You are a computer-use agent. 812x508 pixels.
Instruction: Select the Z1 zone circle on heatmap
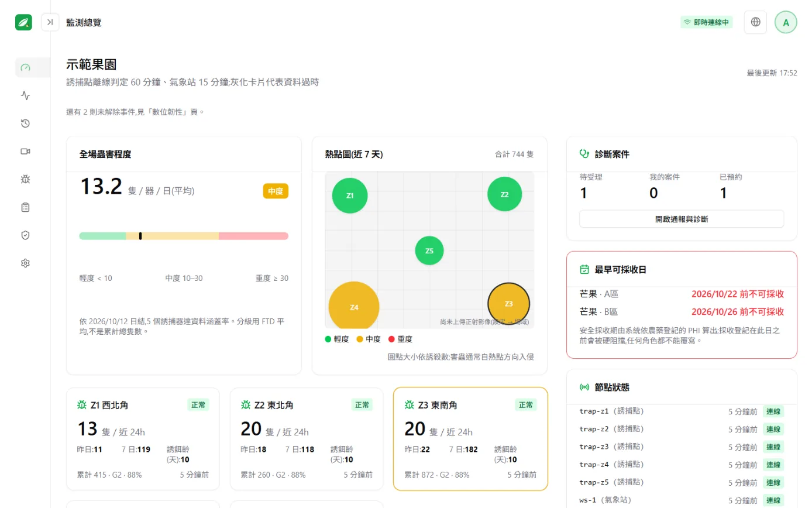pos(350,195)
